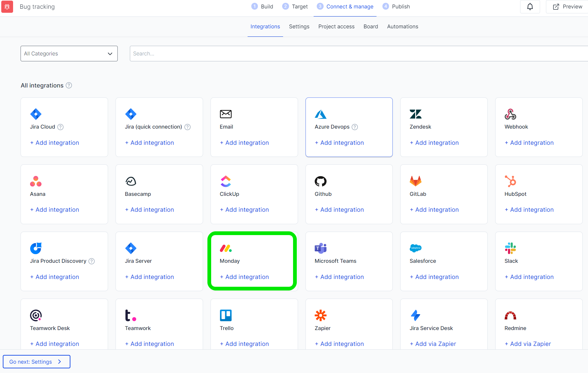
Task: Add integration for Asana
Action: pyautogui.click(x=55, y=210)
